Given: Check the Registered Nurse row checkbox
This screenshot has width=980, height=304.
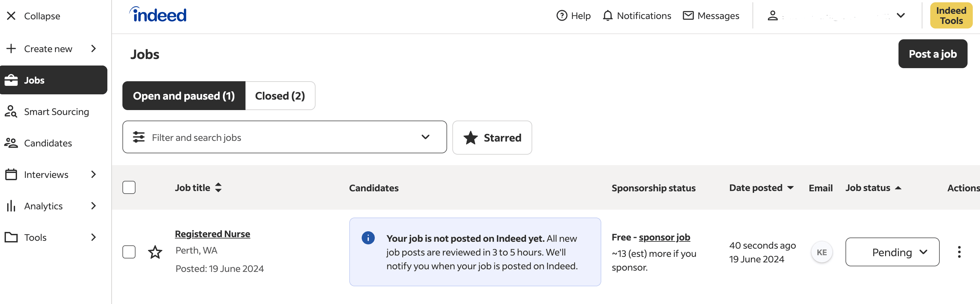Looking at the screenshot, I should click(129, 252).
